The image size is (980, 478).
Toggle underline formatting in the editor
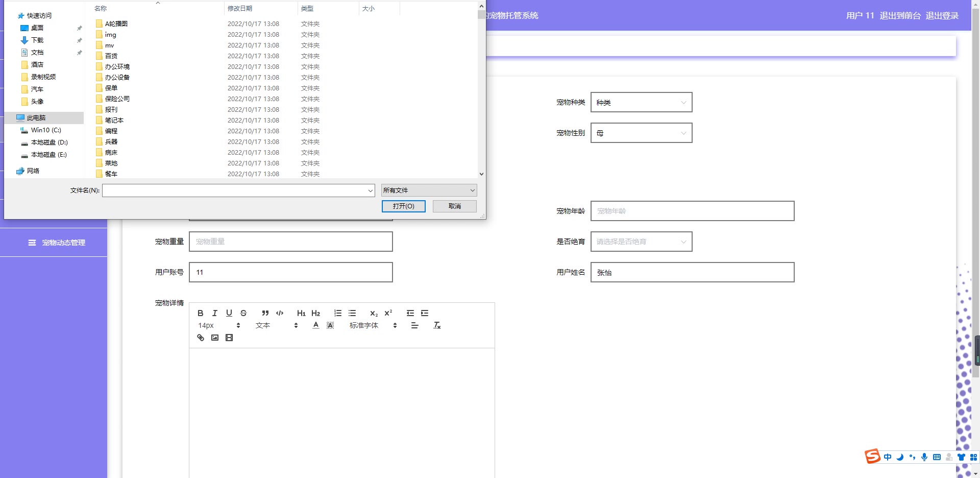click(x=229, y=313)
